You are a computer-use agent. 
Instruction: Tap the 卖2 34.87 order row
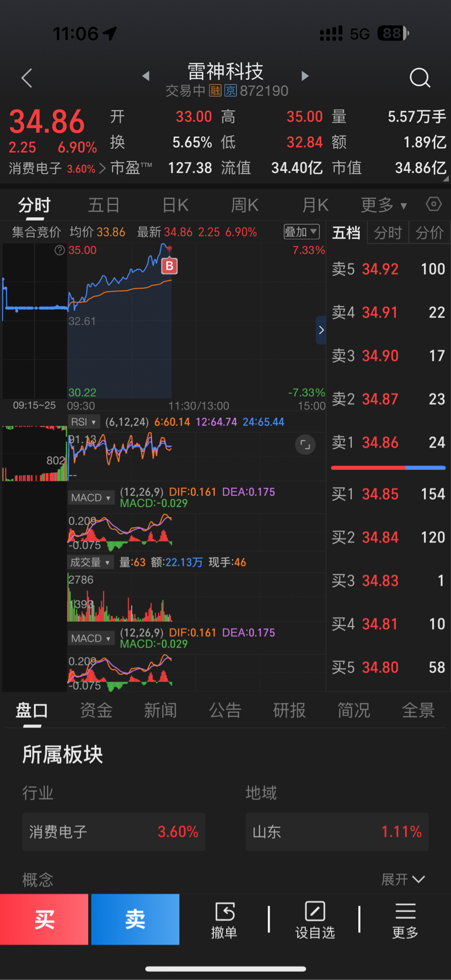pos(388,399)
